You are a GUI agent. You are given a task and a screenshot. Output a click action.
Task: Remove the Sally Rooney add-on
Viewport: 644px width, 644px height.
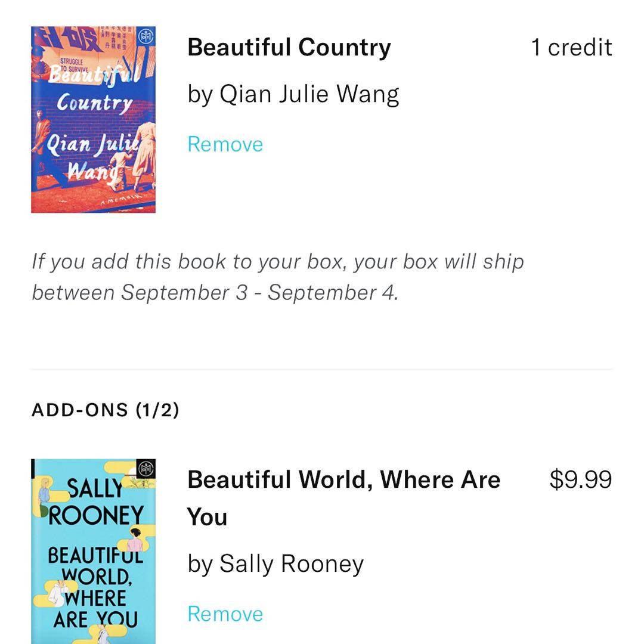[225, 614]
